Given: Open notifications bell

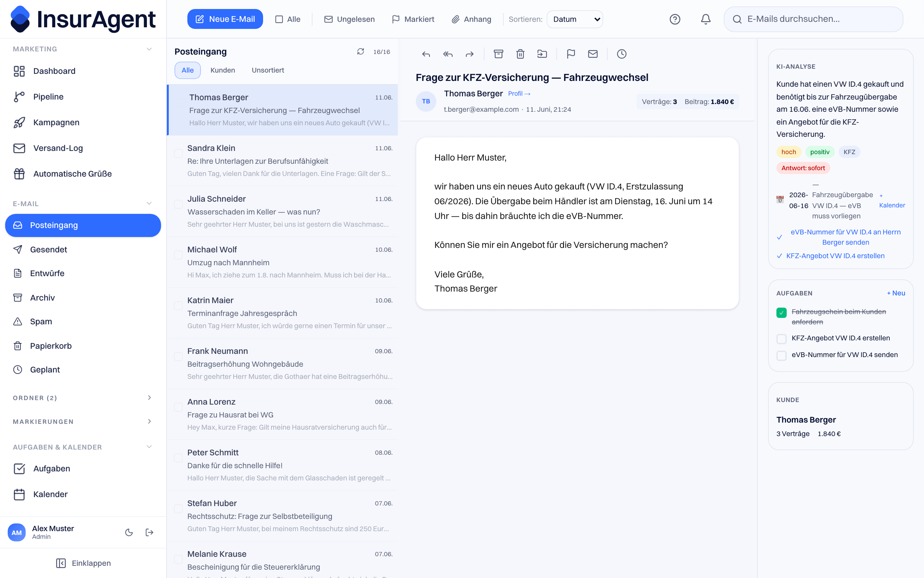Looking at the screenshot, I should 706,19.
